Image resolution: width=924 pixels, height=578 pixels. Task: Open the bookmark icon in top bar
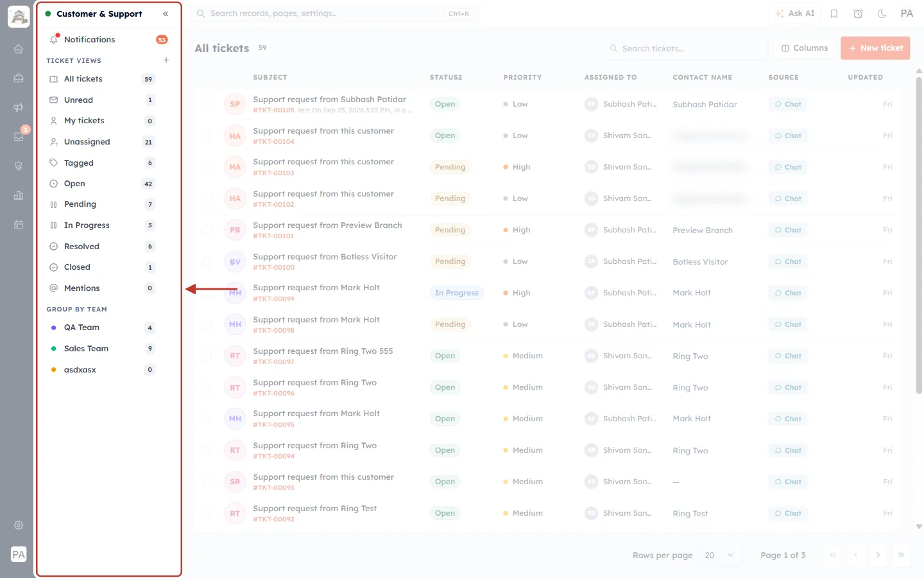[x=834, y=13]
